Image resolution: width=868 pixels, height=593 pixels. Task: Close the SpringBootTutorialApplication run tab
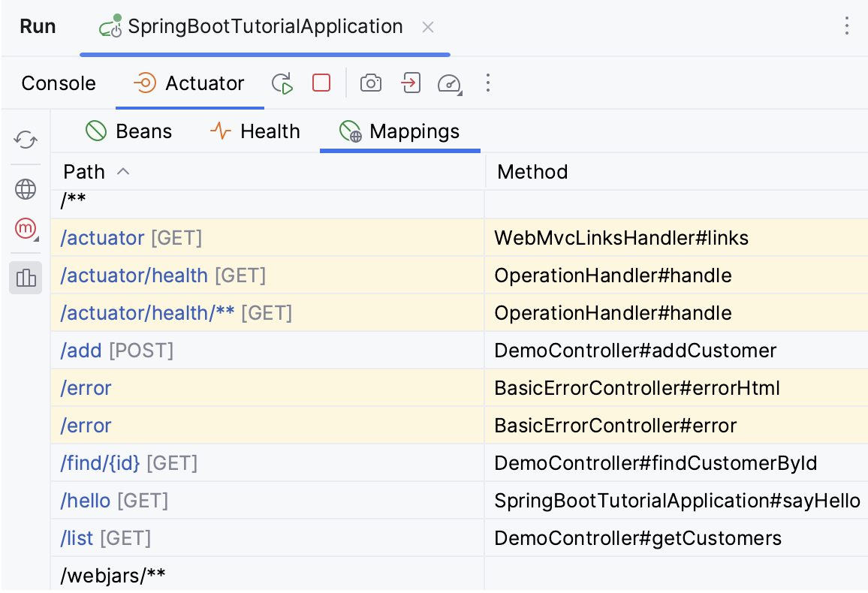coord(428,27)
